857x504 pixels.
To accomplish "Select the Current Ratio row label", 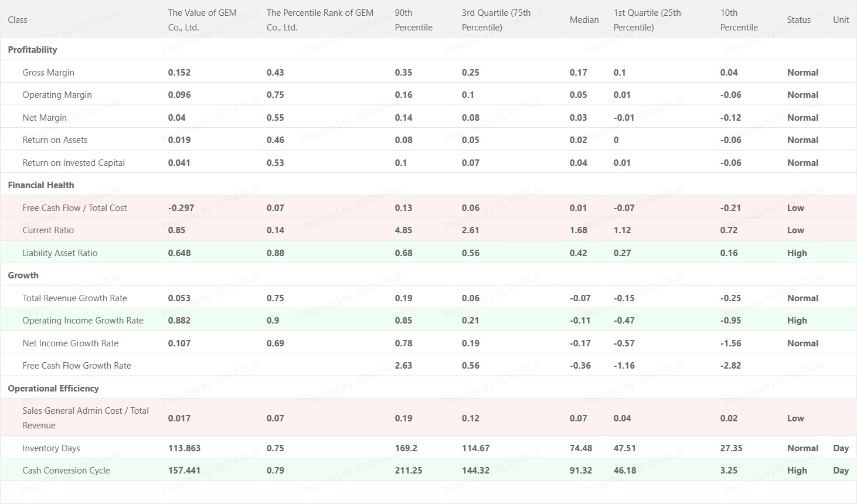I will 48,230.
